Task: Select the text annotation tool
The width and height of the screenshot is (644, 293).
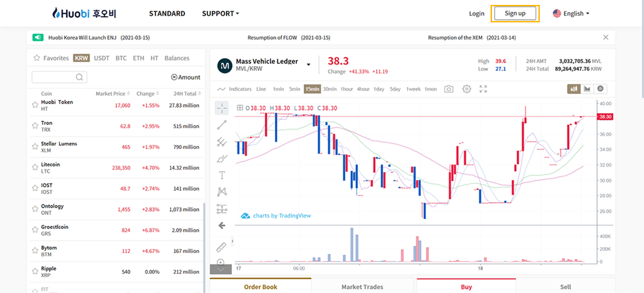Action: tap(222, 175)
